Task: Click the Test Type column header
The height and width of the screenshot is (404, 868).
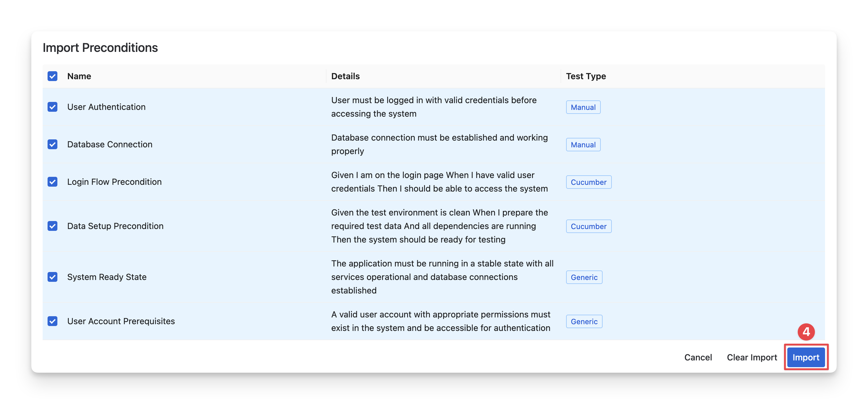Action: pyautogui.click(x=586, y=76)
